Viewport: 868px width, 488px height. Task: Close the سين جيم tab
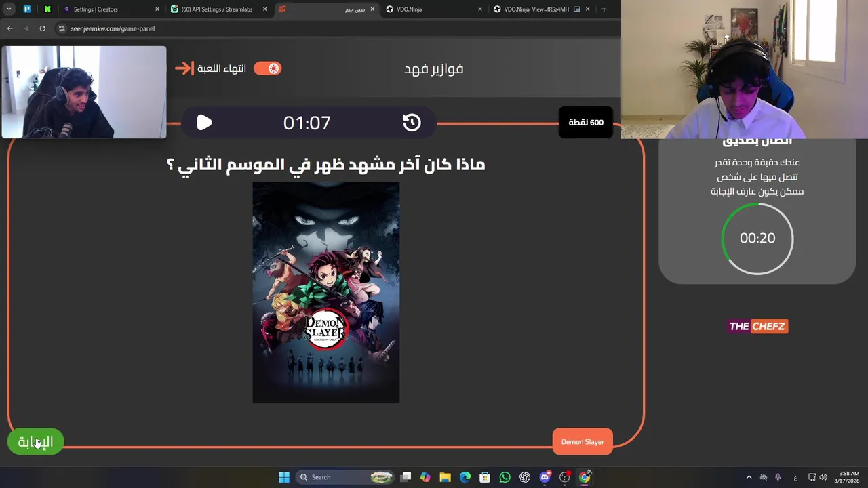pyautogui.click(x=372, y=9)
